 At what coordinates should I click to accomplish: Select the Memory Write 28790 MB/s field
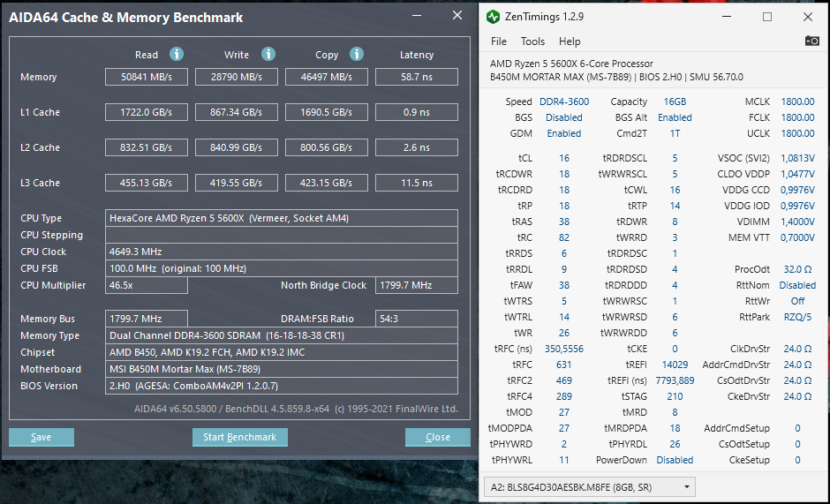(236, 77)
